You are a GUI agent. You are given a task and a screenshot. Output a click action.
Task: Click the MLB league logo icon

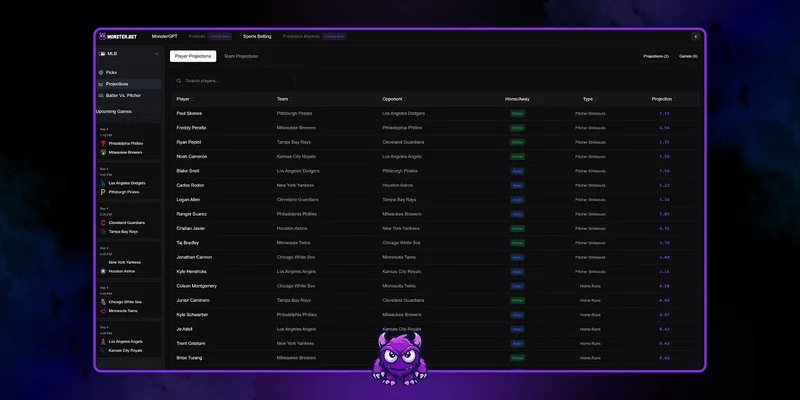[102, 54]
